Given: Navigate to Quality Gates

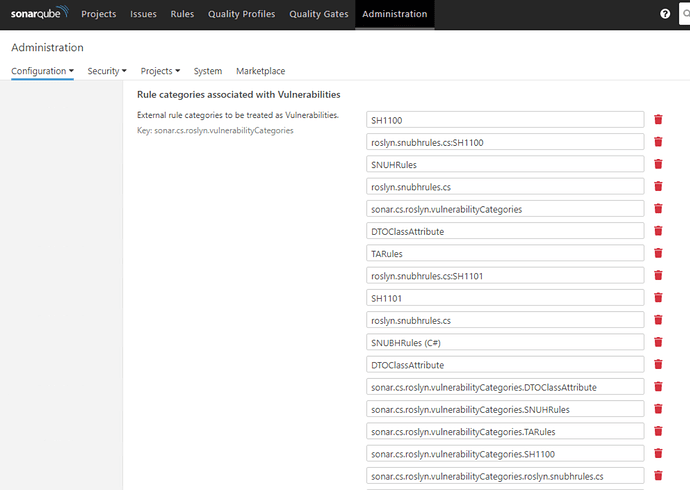Looking at the screenshot, I should [317, 14].
